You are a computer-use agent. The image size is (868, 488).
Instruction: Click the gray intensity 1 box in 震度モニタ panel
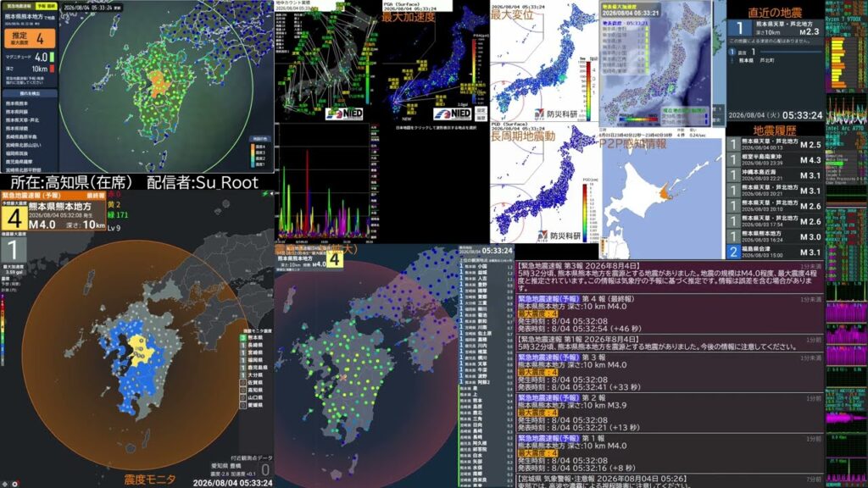(13, 250)
